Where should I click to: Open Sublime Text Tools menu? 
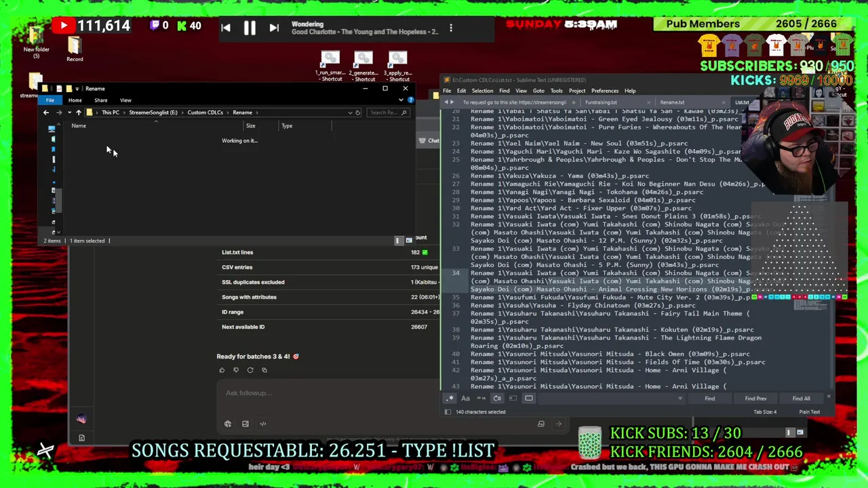(556, 91)
